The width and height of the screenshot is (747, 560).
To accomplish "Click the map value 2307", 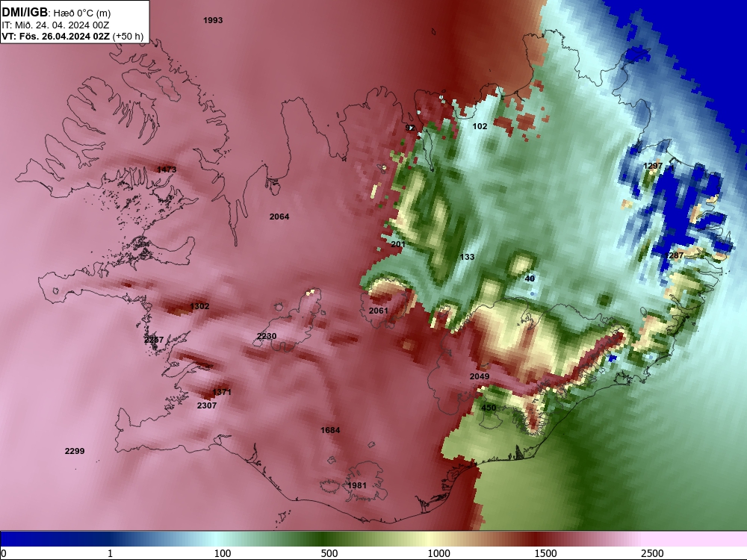I will pyautogui.click(x=207, y=405).
